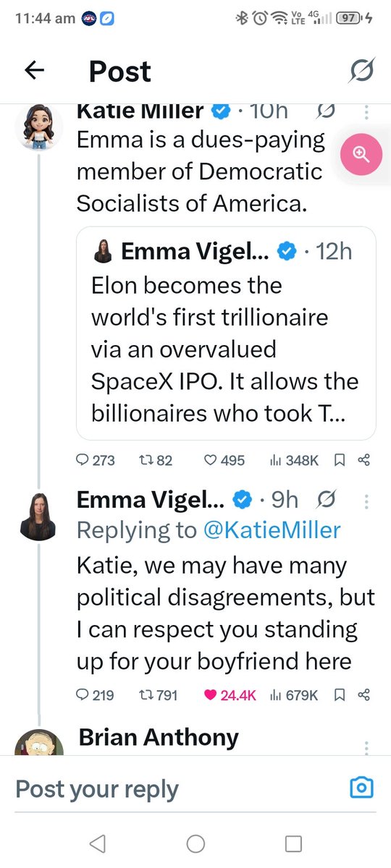The image size is (391, 868).
Task: Tap the back arrow beside Post
Action: click(34, 70)
